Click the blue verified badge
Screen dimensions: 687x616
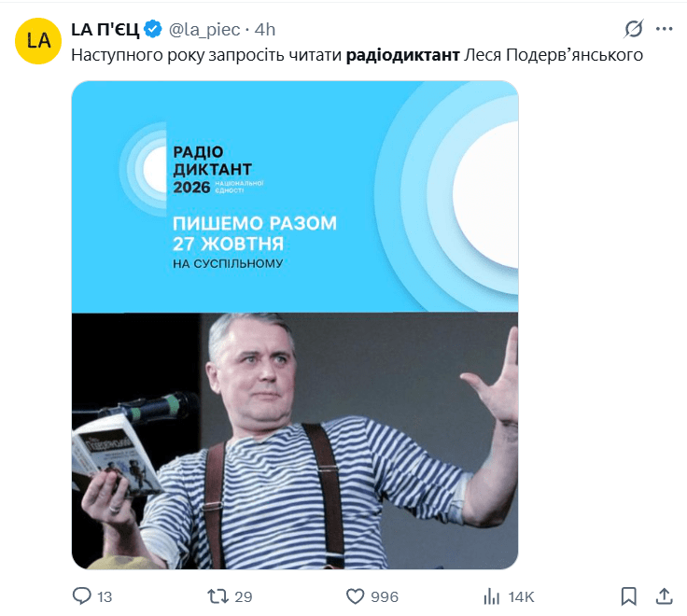[x=153, y=29]
